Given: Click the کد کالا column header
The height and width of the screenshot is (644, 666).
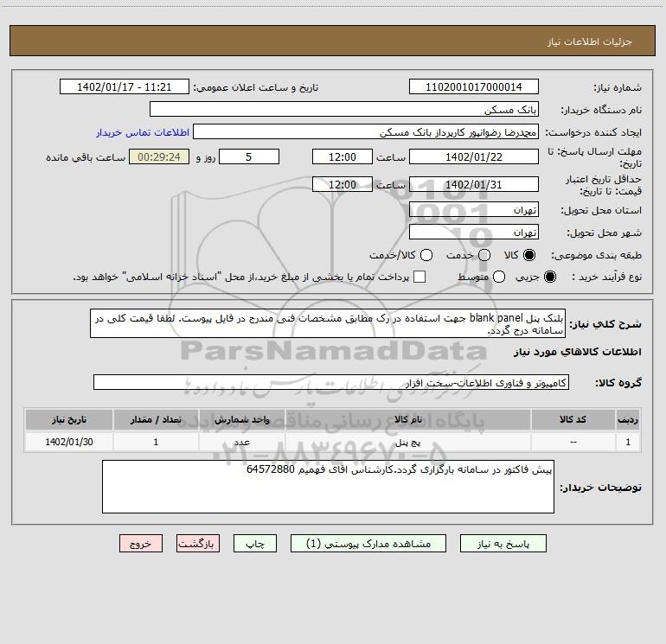Looking at the screenshot, I should [573, 419].
